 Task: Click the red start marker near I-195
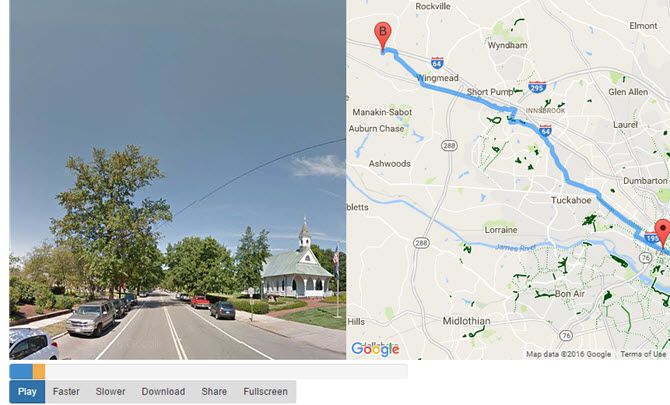[x=663, y=233]
